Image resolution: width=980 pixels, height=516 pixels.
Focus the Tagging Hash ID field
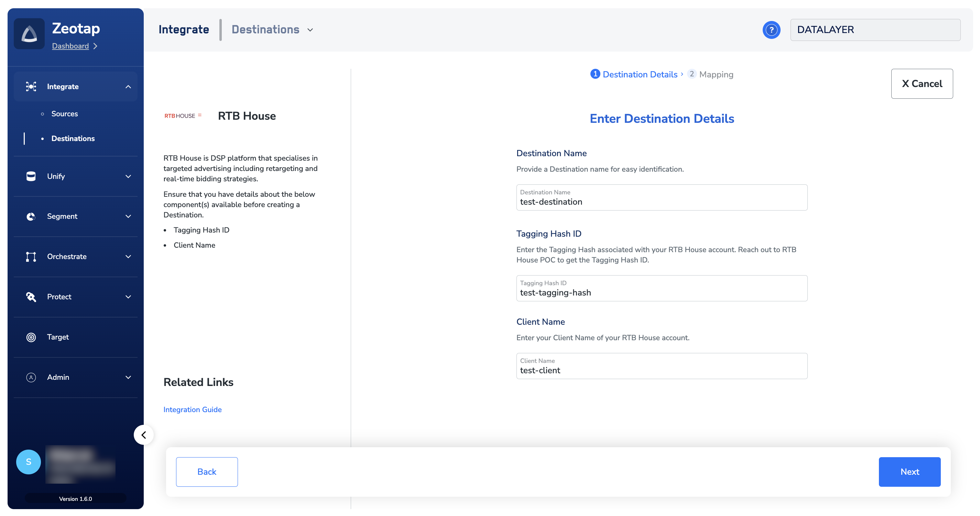tap(661, 292)
